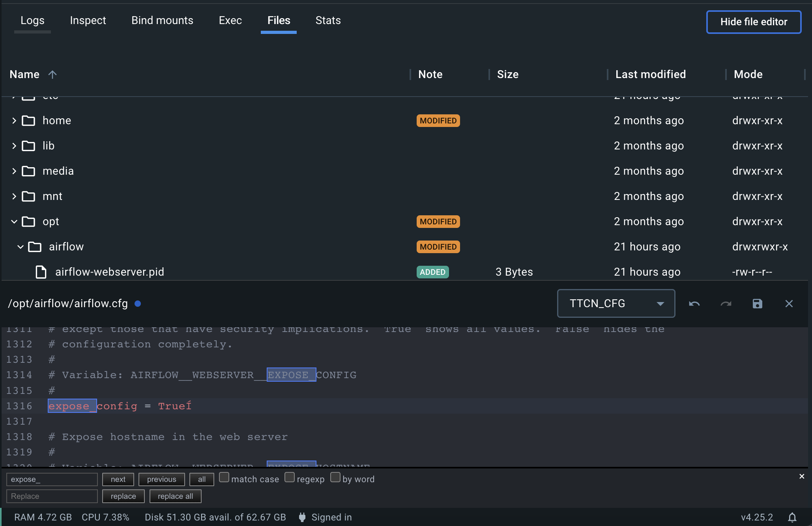Click the 3 Bytes size value
Screen dimensions: 812x526
pyautogui.click(x=514, y=272)
